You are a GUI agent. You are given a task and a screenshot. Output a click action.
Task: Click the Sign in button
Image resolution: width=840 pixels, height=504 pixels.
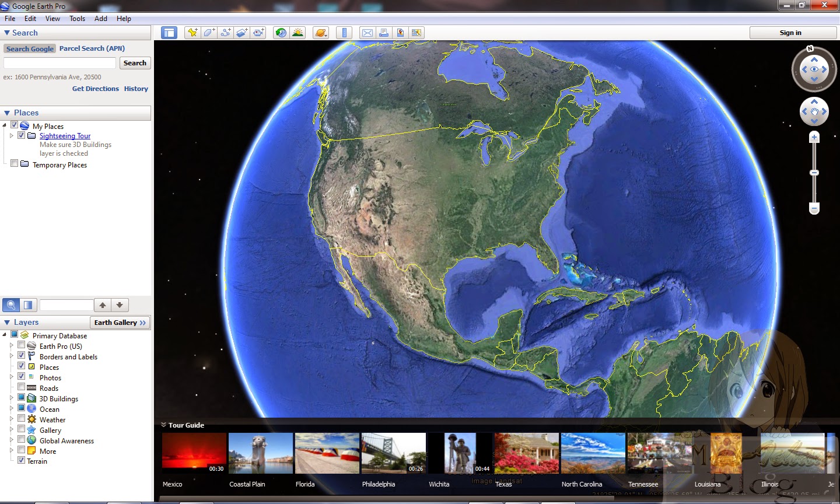click(790, 33)
